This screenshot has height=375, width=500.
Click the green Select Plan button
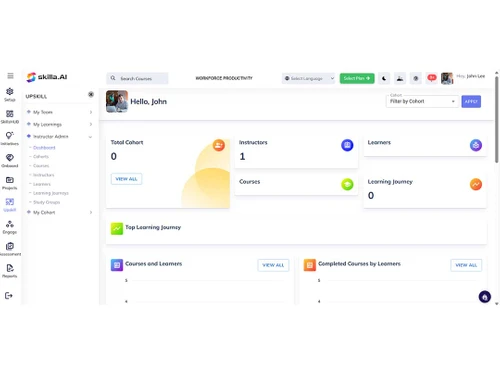point(357,78)
